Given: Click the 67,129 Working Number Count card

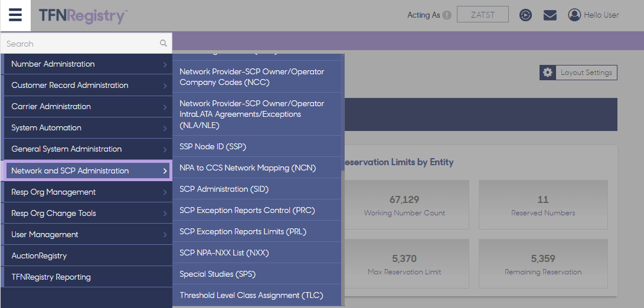Looking at the screenshot, I should (404, 205).
